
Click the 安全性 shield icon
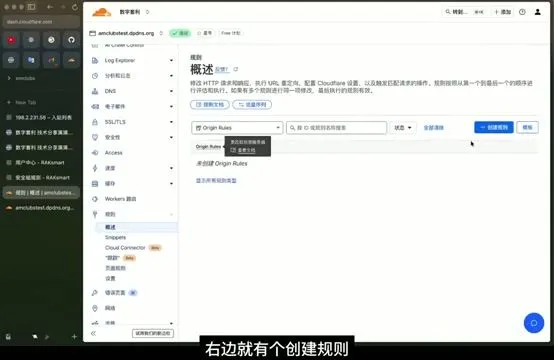point(95,137)
